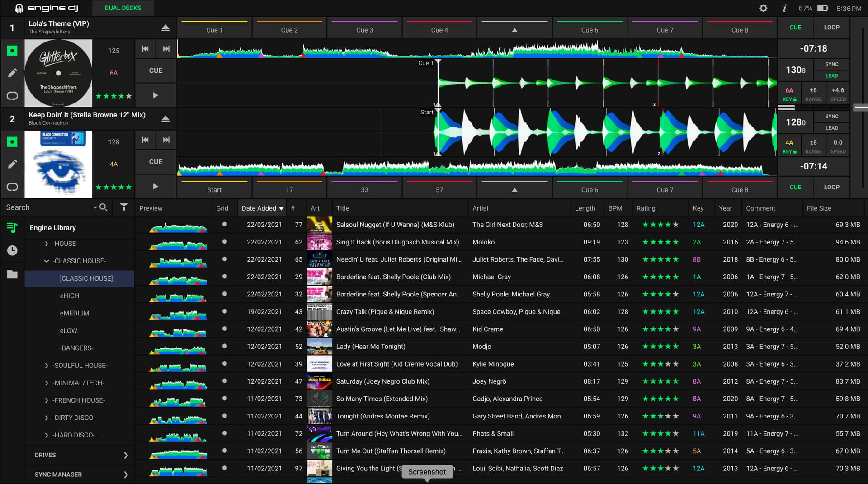Click the loop icon on deck 1
Image resolution: width=868 pixels, height=484 pixels.
click(12, 96)
